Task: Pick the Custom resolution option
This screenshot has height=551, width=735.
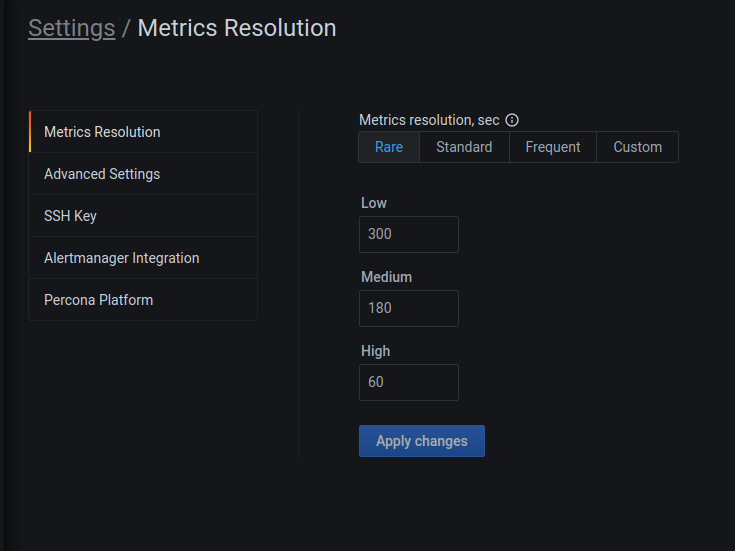Action: point(637,147)
